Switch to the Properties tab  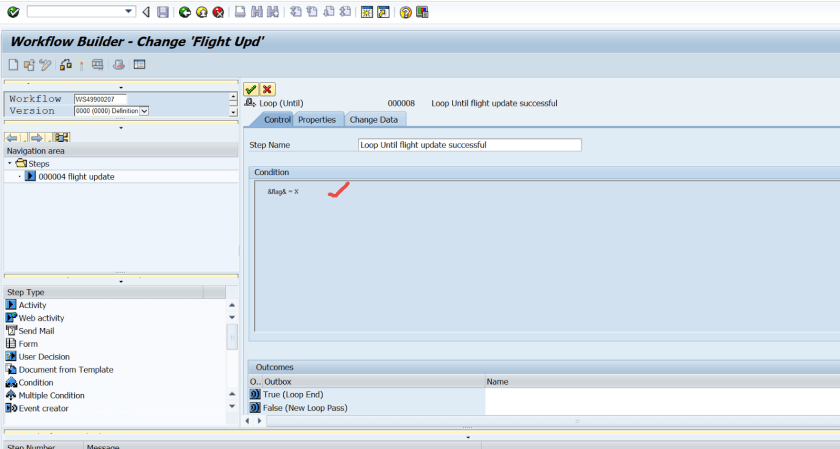coord(317,120)
